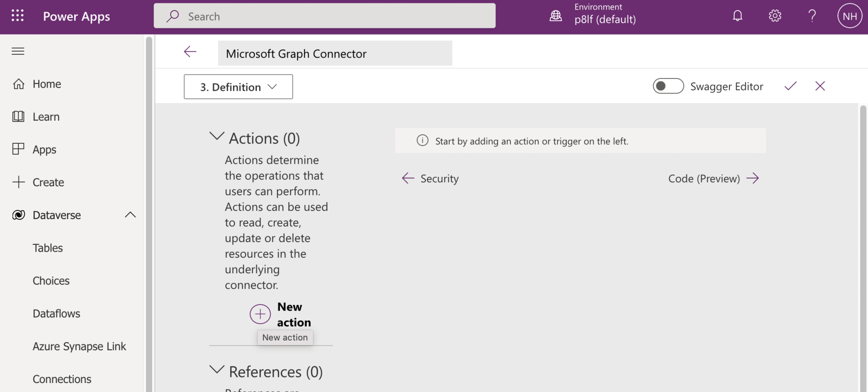Viewport: 868px width, 392px height.
Task: Proceed to the Code (Preview) step
Action: coord(713,179)
